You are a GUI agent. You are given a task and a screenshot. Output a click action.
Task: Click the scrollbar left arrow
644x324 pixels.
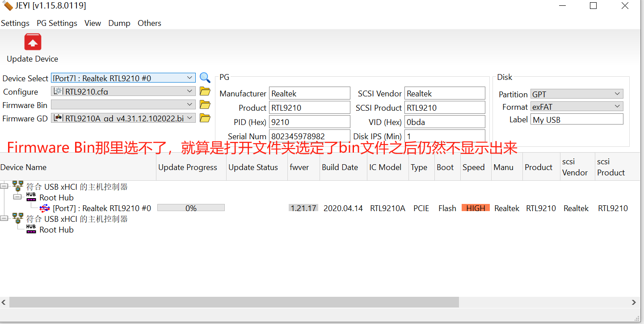coord(4,302)
